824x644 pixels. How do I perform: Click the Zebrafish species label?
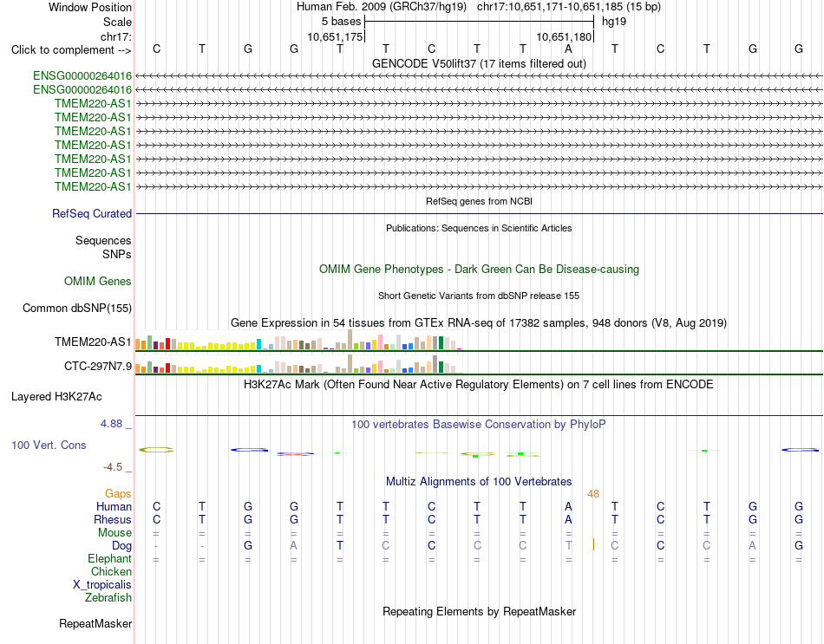tap(108, 598)
